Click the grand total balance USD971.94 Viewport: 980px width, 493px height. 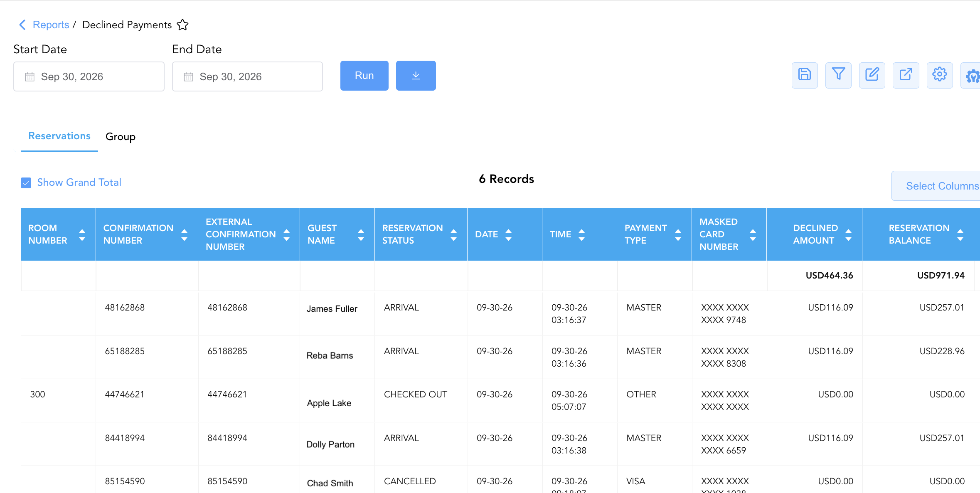point(941,276)
